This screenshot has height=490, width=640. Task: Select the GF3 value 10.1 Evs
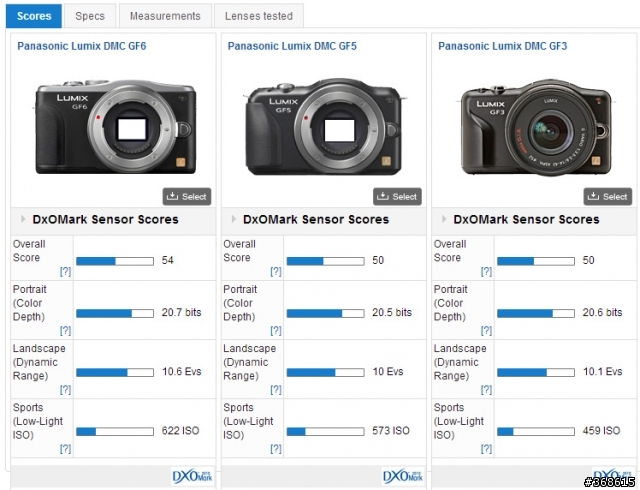point(602,372)
